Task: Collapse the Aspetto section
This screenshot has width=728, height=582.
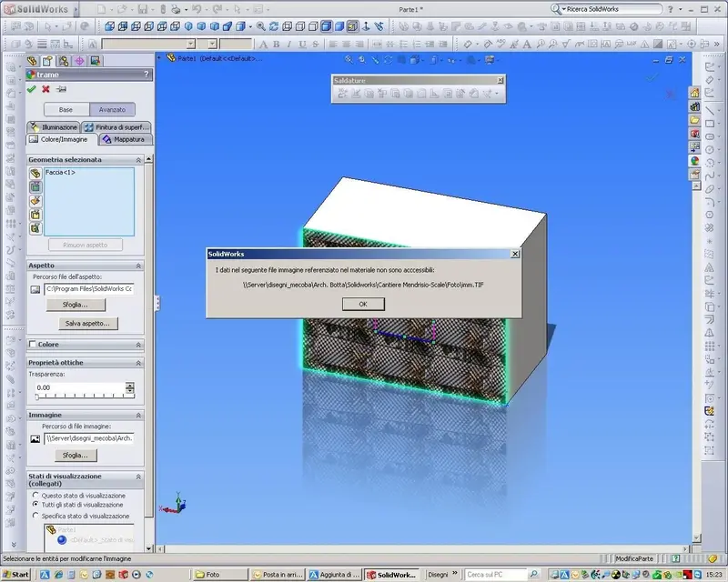Action: pyautogui.click(x=138, y=266)
